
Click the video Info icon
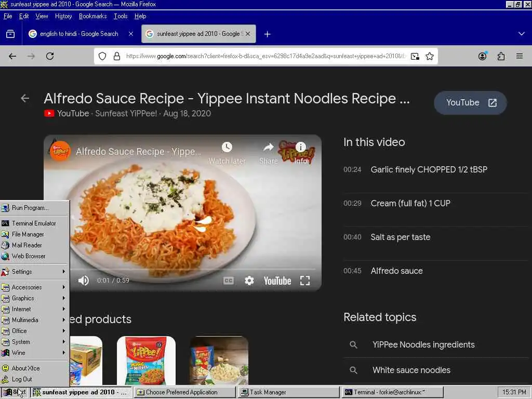click(x=301, y=147)
